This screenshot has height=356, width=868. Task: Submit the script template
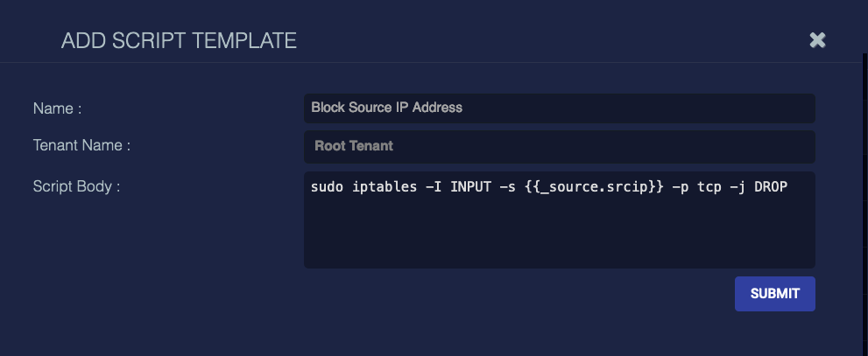(x=775, y=294)
